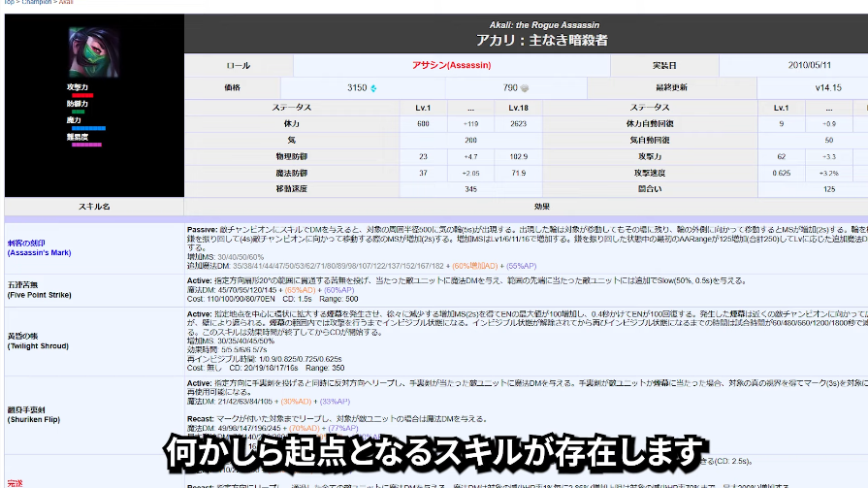Click the 物理防御 stat label
This screenshot has width=868, height=488.
coord(292,157)
